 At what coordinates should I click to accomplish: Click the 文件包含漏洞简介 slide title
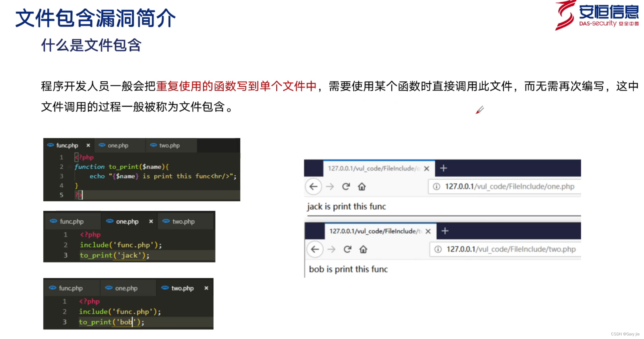96,18
